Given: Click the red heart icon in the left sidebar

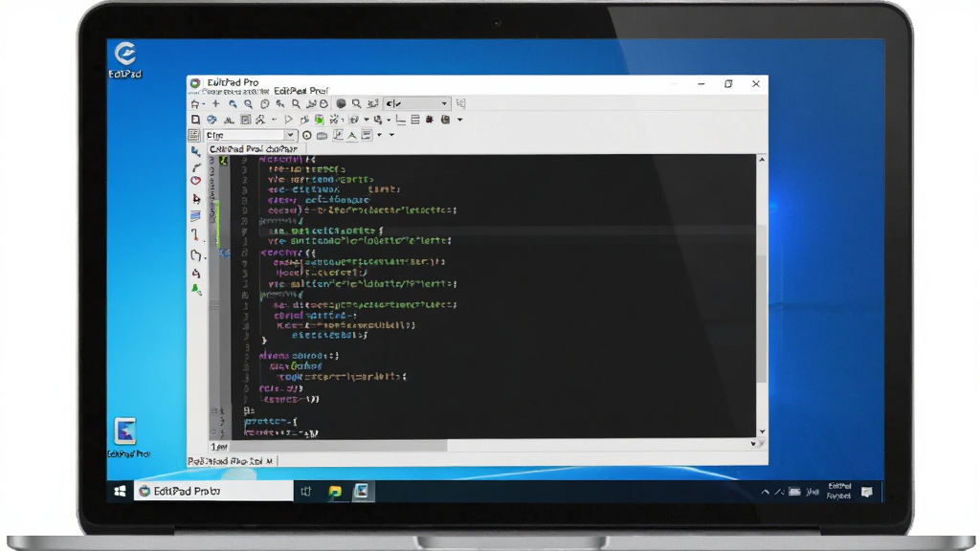Looking at the screenshot, I should tap(195, 181).
